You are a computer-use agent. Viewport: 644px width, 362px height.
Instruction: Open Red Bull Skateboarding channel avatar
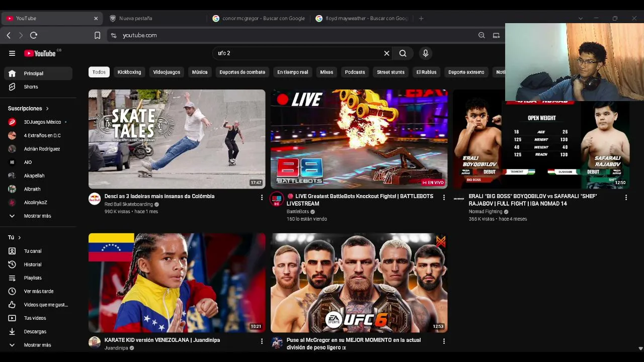click(95, 199)
